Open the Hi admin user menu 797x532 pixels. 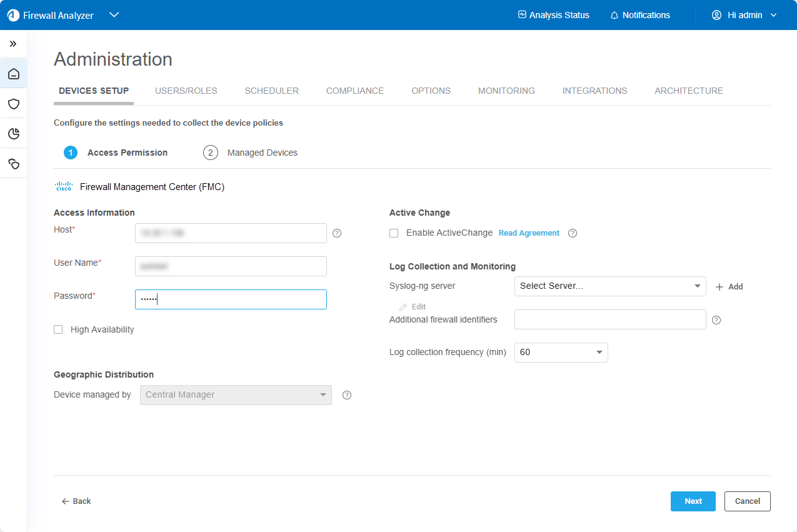point(744,15)
